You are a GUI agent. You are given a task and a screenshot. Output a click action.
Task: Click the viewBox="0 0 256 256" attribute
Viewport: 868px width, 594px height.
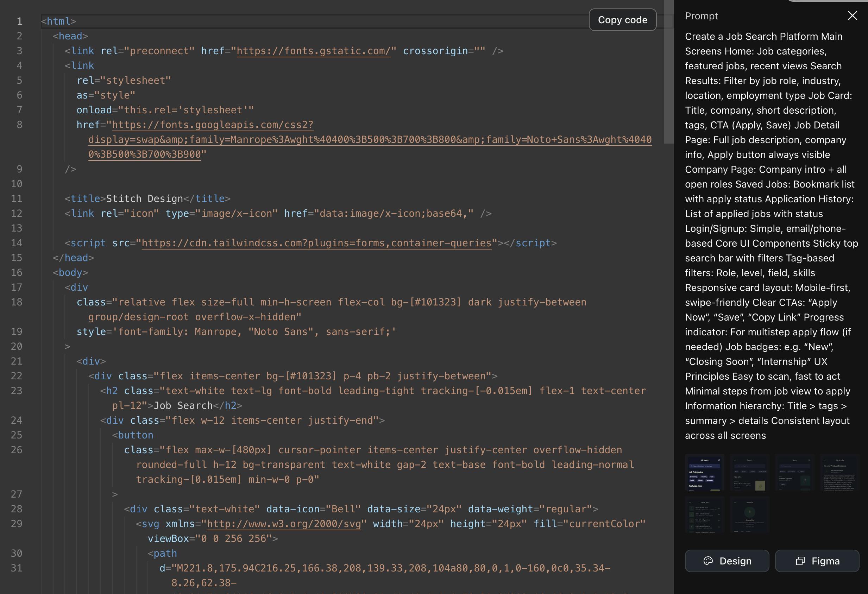pos(210,539)
